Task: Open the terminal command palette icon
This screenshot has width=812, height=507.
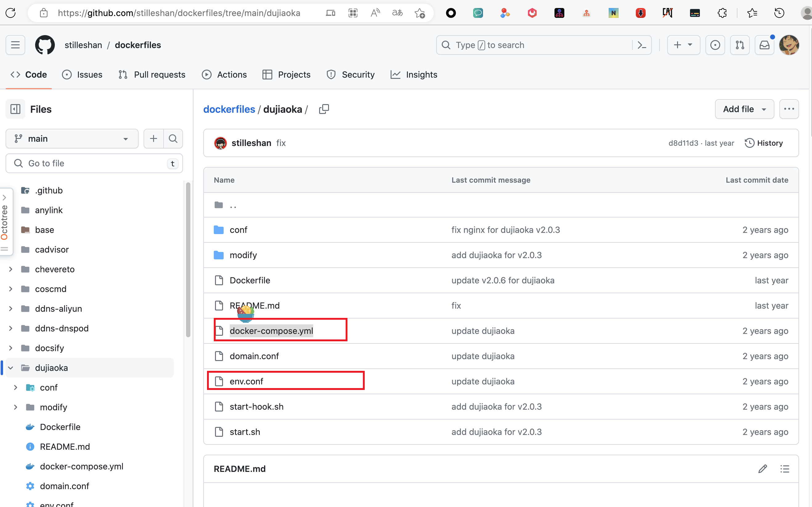Action: [643, 45]
